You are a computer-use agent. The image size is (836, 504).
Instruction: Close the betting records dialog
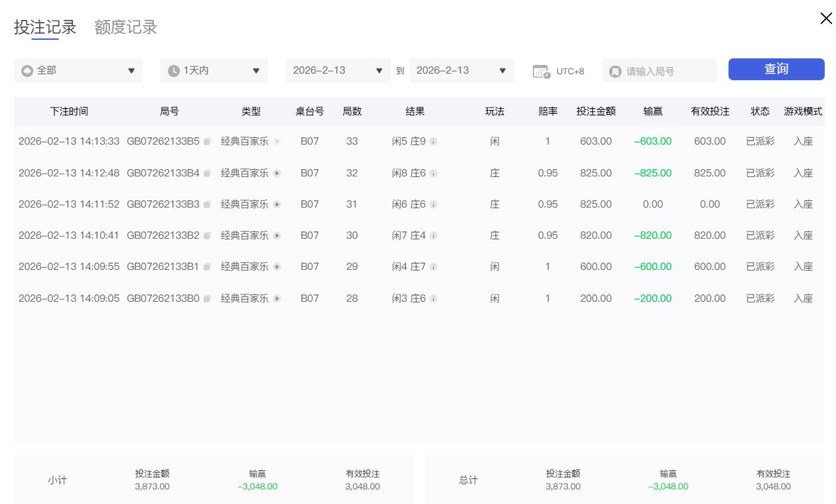825,19
